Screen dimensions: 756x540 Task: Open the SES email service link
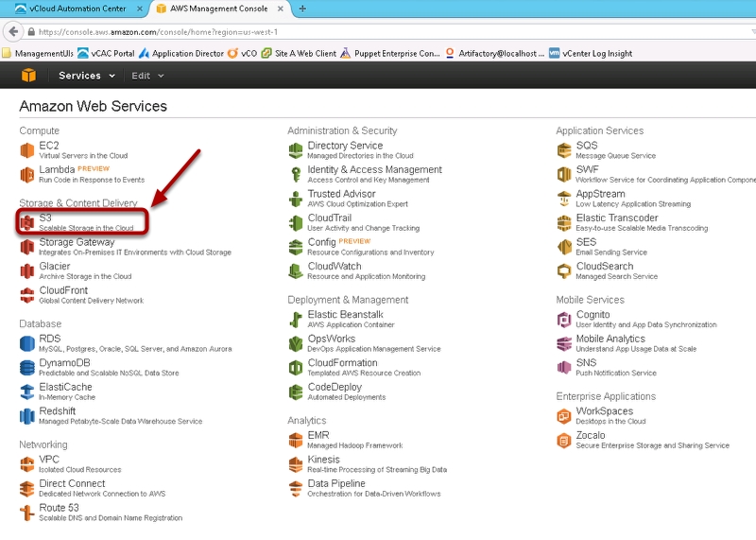[x=586, y=242]
